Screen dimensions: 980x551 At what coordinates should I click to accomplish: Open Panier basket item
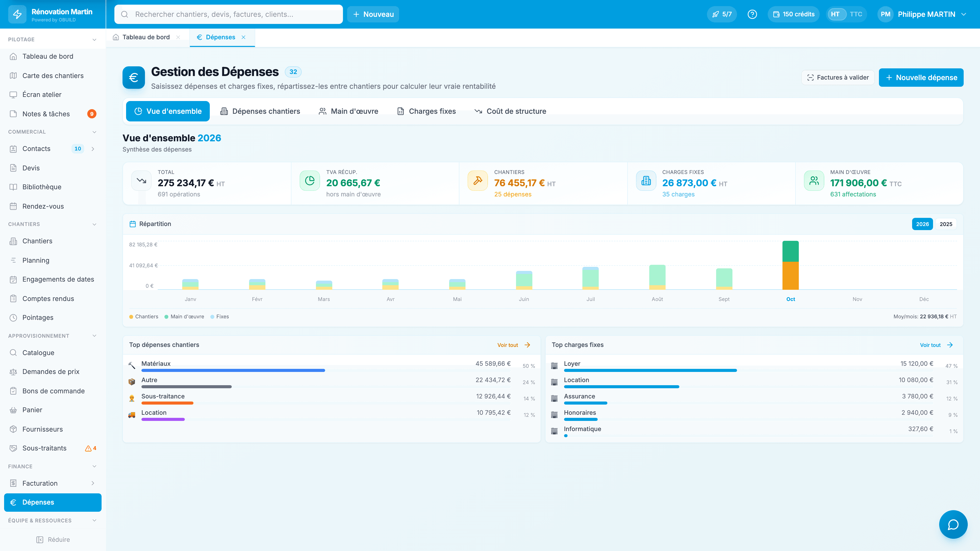pos(53,409)
